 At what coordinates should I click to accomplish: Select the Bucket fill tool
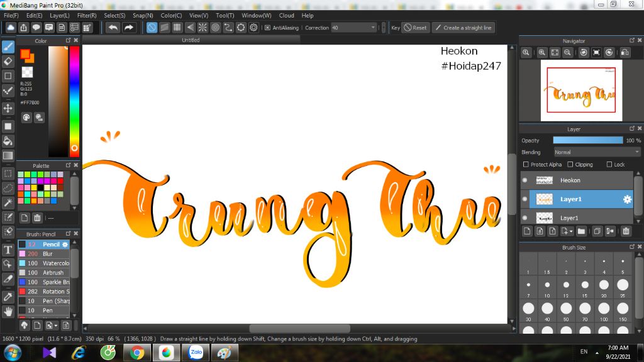[8, 141]
